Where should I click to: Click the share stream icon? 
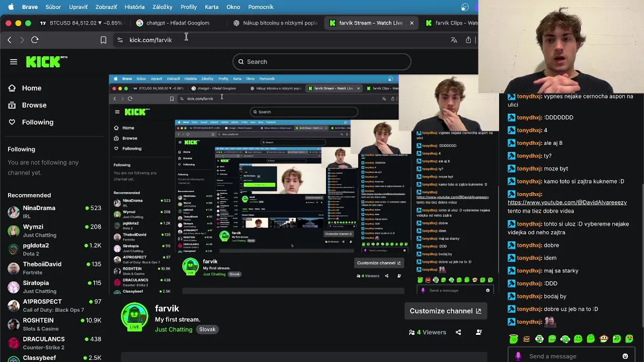tap(458, 332)
